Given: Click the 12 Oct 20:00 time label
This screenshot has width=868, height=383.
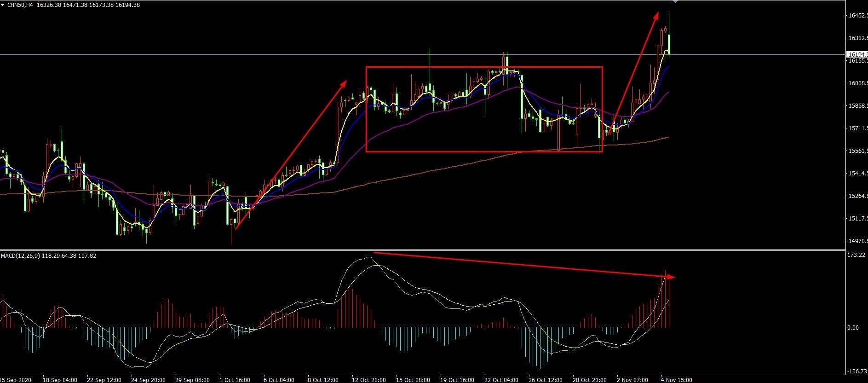Looking at the screenshot, I should pos(368,380).
